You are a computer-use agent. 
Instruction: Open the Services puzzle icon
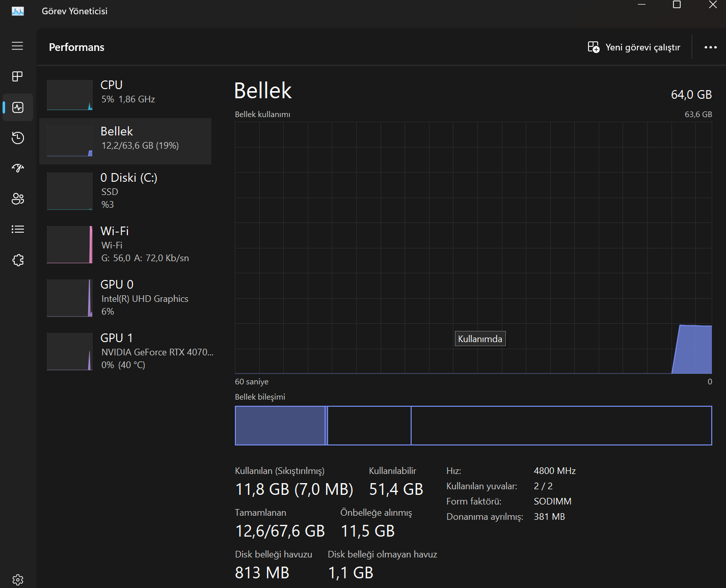(x=18, y=260)
